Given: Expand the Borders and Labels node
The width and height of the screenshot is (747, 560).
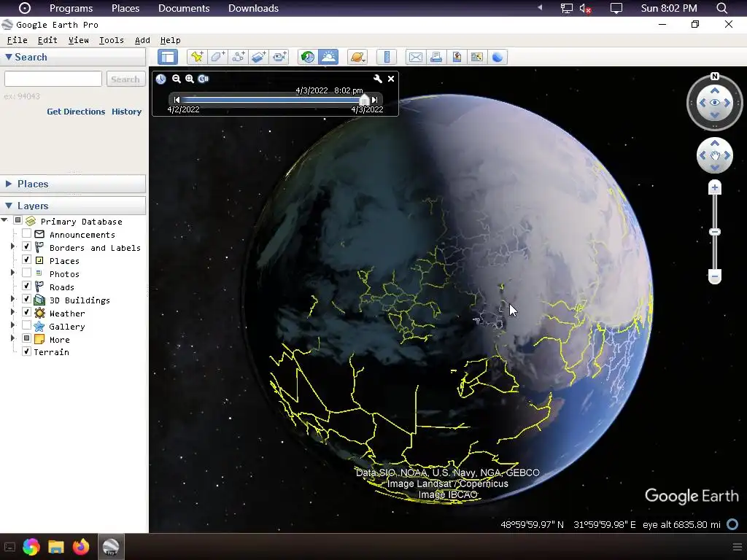Looking at the screenshot, I should coord(13,246).
